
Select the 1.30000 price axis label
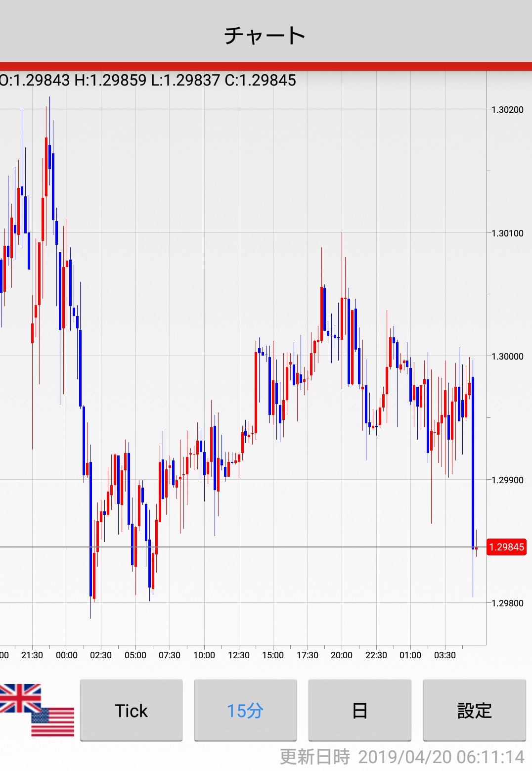[507, 357]
